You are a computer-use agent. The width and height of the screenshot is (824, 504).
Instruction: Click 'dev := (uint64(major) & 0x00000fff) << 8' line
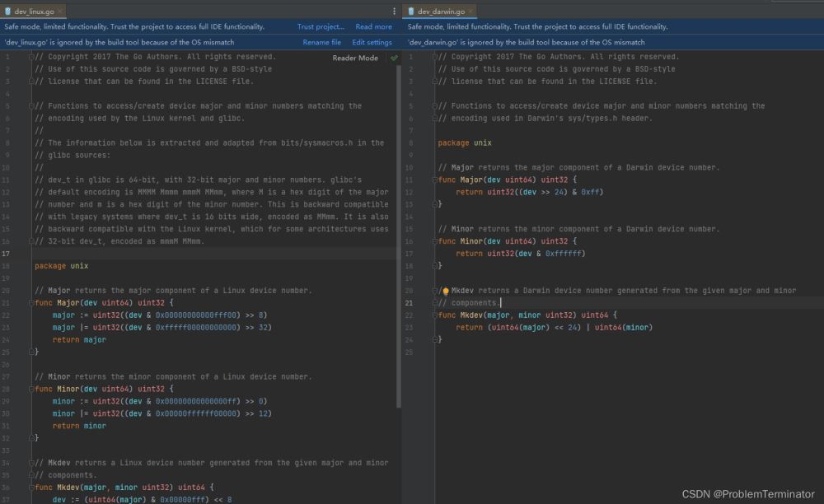(142, 499)
